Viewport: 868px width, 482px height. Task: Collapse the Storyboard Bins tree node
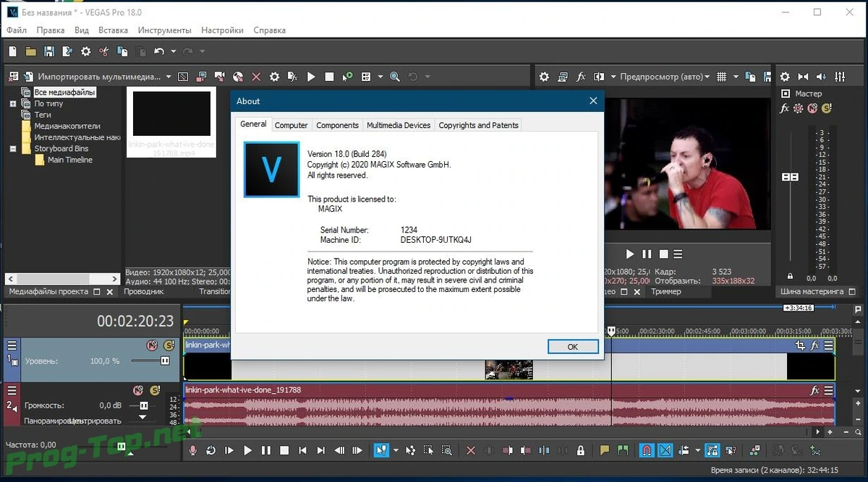pyautogui.click(x=13, y=149)
